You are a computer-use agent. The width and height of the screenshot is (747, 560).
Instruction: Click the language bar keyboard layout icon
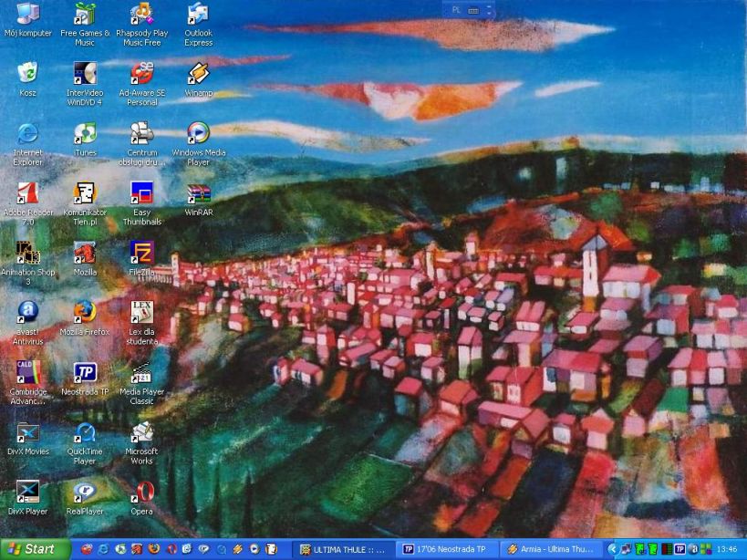[473, 10]
